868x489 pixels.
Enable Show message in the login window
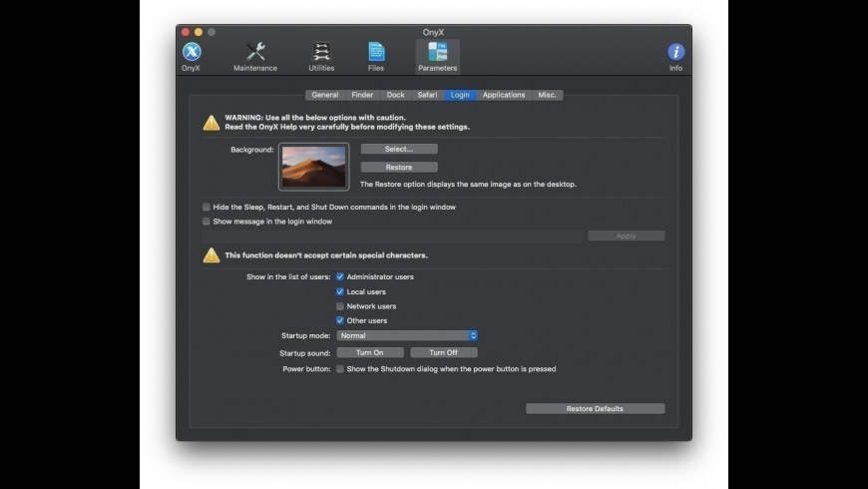coord(207,222)
